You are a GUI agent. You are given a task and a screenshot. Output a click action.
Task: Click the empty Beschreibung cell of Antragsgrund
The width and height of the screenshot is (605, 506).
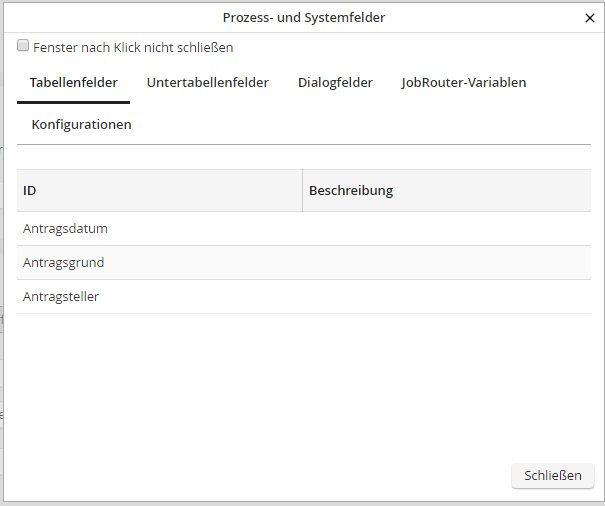click(x=445, y=263)
